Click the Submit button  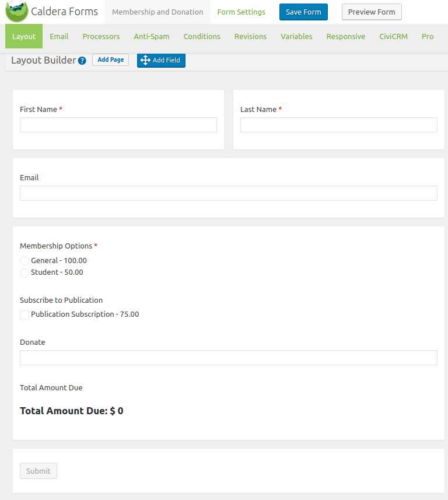pyautogui.click(x=38, y=471)
